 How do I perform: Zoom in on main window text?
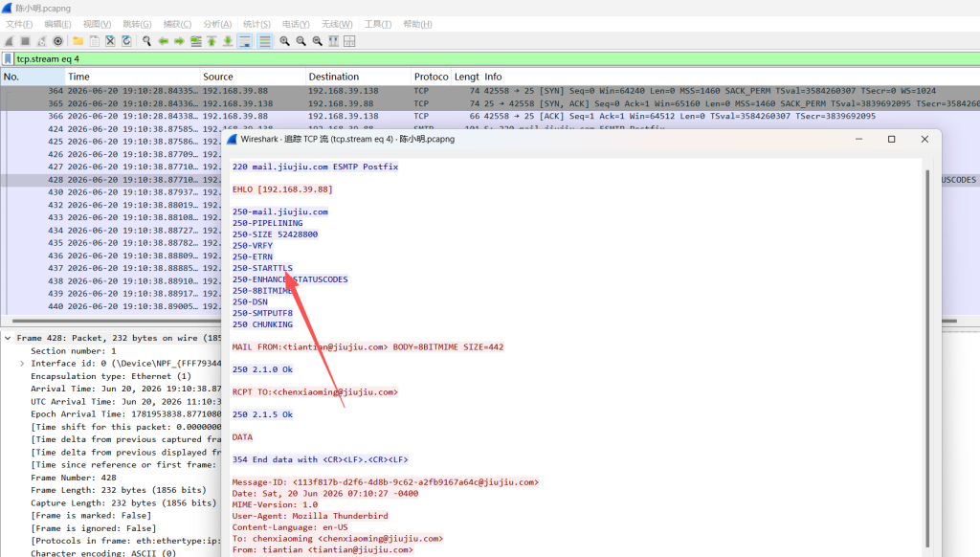[x=285, y=41]
